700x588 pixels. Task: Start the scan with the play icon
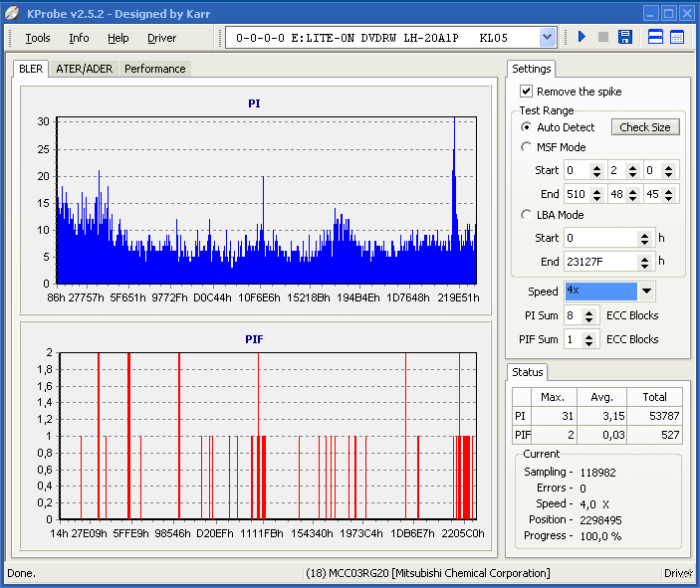click(x=582, y=38)
